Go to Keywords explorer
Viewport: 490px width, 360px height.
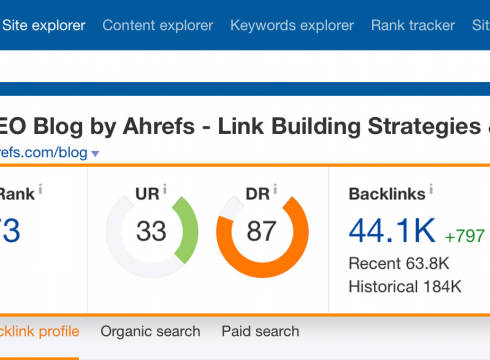pyautogui.click(x=292, y=26)
